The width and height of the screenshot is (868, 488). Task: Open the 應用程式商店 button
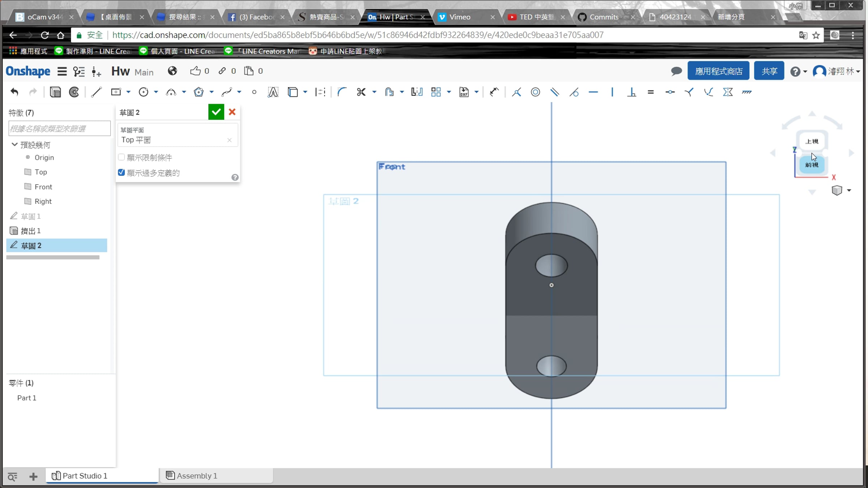pyautogui.click(x=718, y=71)
